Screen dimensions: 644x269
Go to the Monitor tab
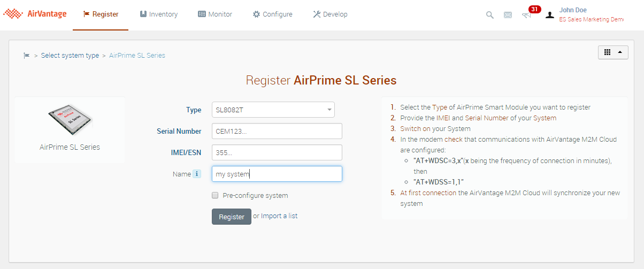click(215, 14)
